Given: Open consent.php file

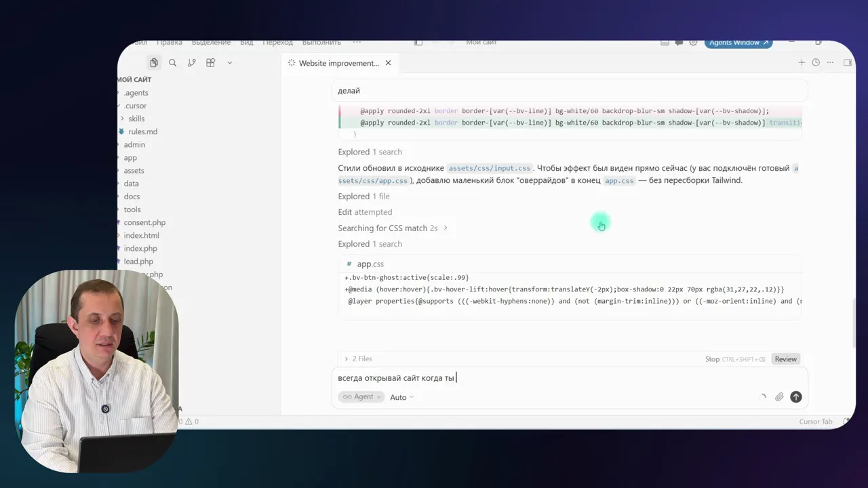Looking at the screenshot, I should (x=144, y=222).
